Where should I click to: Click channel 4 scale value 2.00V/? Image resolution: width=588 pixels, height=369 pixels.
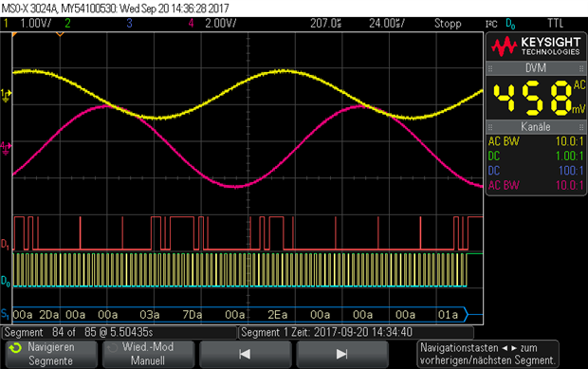tap(220, 24)
